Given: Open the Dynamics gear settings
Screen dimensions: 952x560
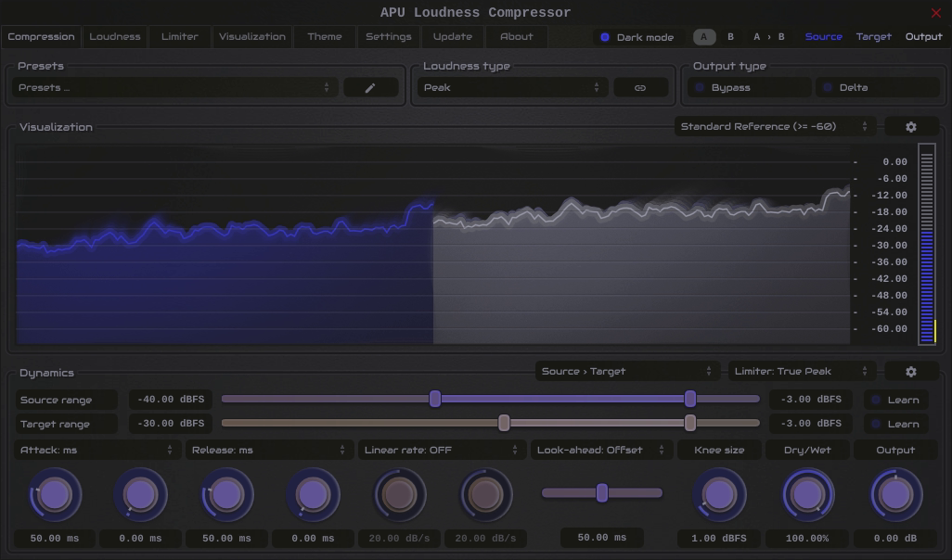Looking at the screenshot, I should [x=911, y=371].
